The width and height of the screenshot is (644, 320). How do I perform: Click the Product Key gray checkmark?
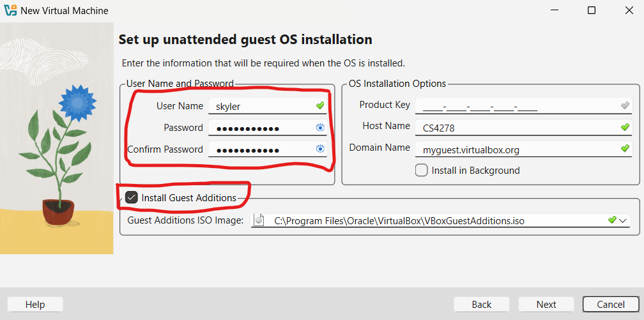tap(625, 105)
